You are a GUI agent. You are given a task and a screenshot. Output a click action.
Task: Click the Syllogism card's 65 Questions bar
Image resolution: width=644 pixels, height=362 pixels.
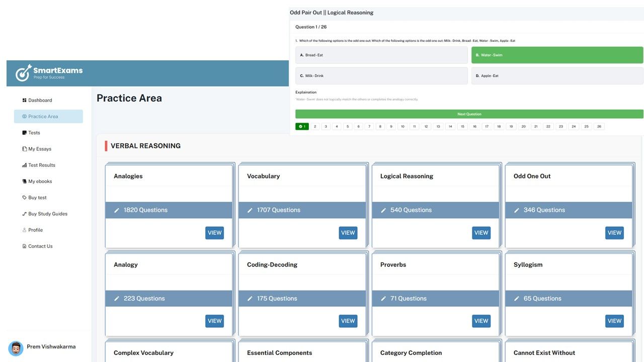[569, 299]
